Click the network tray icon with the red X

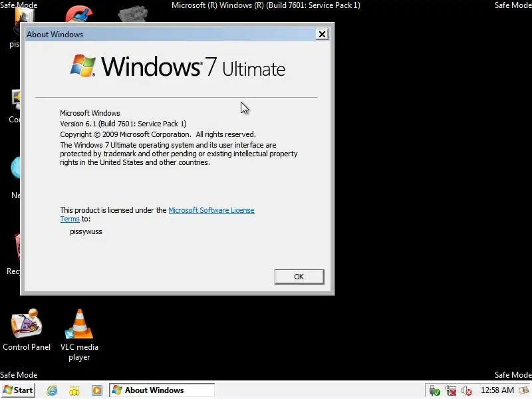click(x=451, y=390)
